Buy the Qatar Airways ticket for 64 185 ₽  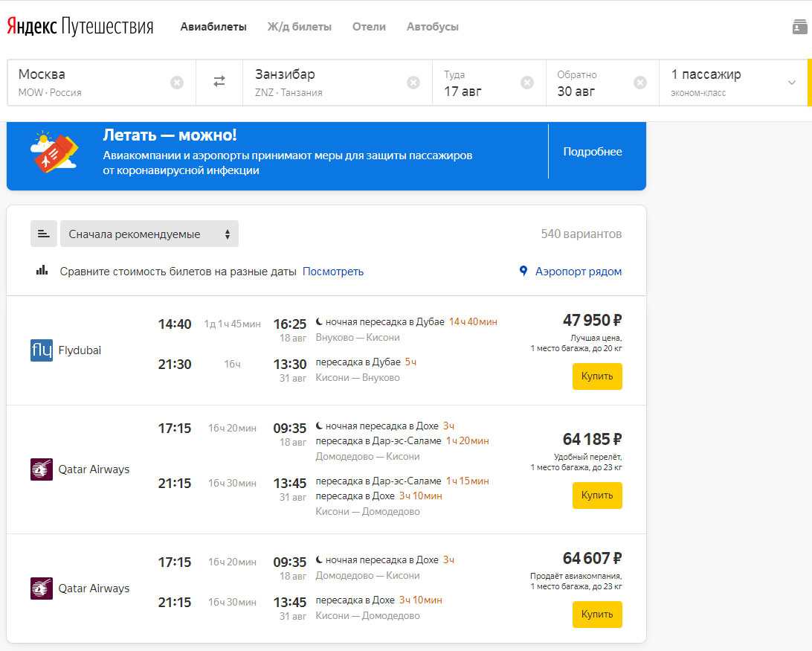[597, 496]
